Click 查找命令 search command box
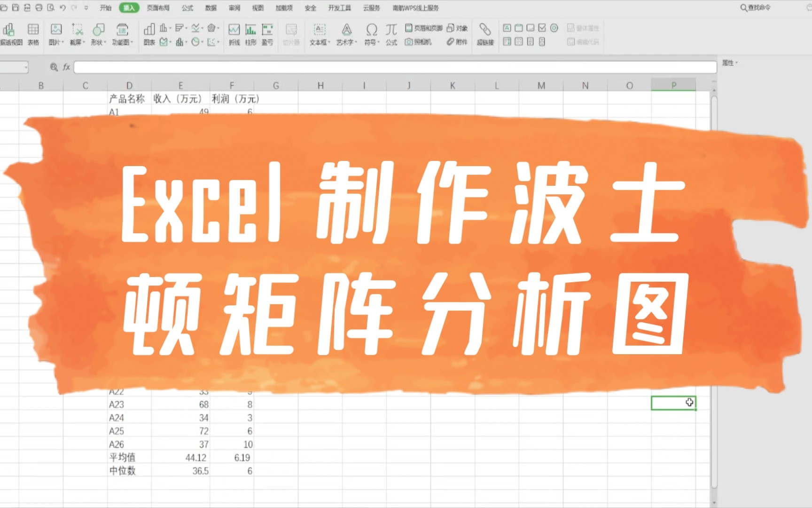The image size is (812, 508). 755,8
